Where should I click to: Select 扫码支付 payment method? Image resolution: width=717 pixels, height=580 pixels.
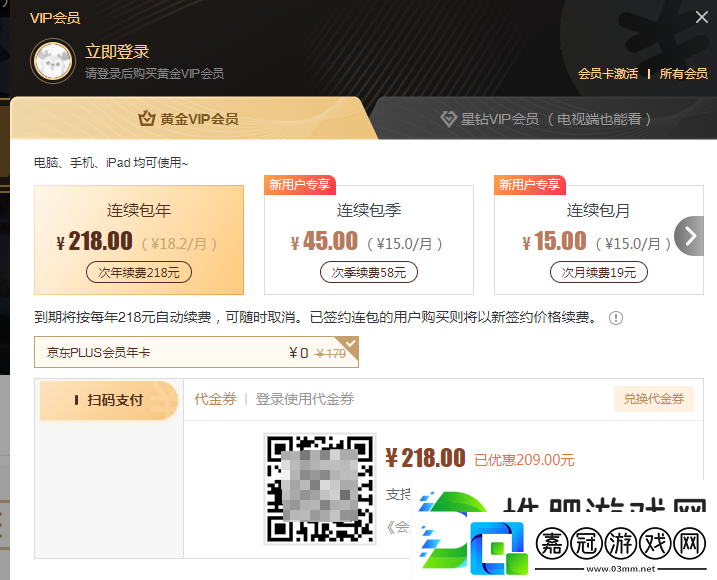[x=109, y=400]
